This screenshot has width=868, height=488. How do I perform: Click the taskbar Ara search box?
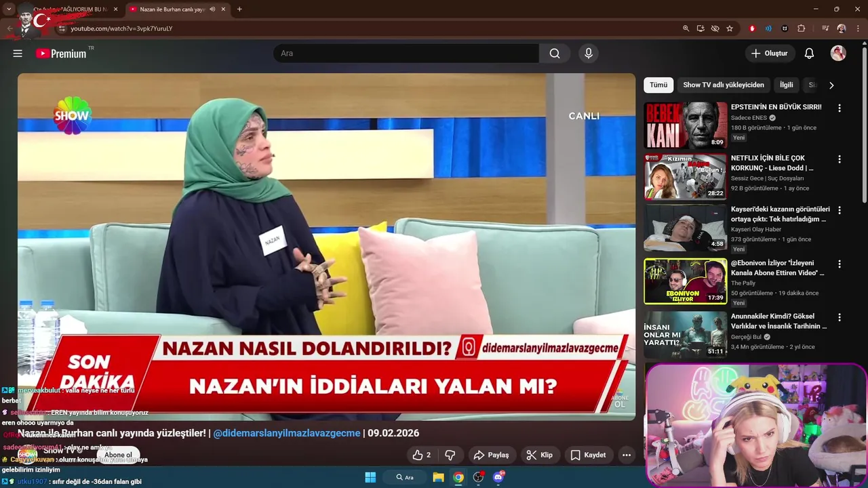[404, 477]
